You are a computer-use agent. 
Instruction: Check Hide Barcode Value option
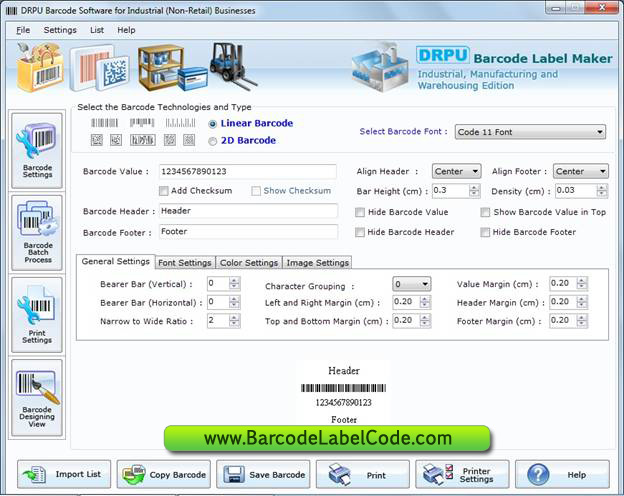[360, 212]
